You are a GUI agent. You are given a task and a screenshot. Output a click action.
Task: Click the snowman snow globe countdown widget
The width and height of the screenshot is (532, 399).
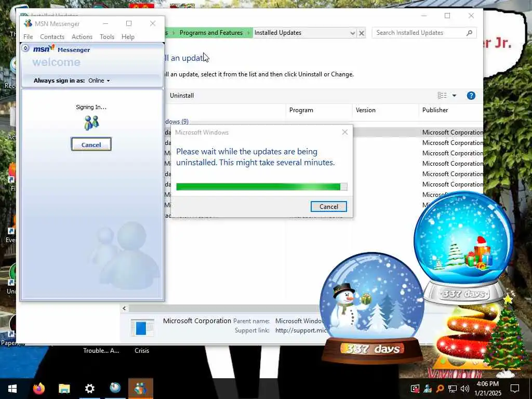(372, 307)
